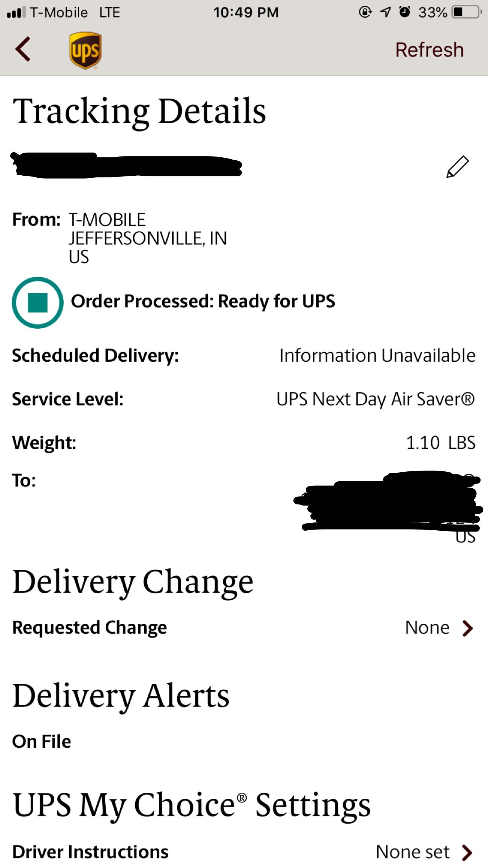Tap the battery icon in status bar

(467, 12)
